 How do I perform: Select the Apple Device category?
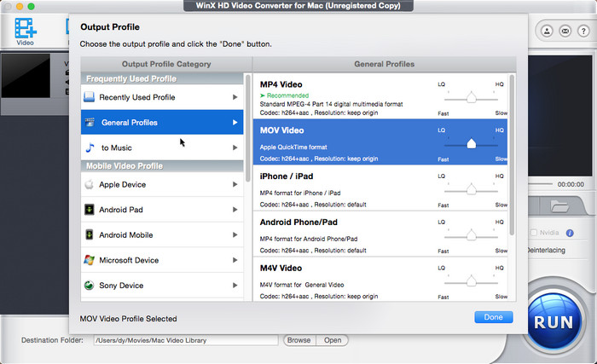pyautogui.click(x=162, y=184)
